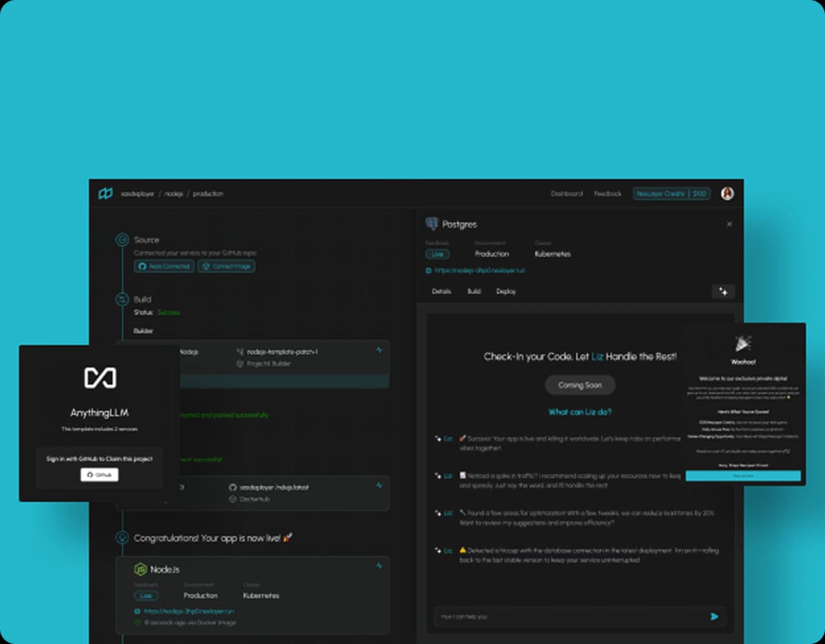Expand the nodejs breadcrumb in the header

tap(173, 194)
